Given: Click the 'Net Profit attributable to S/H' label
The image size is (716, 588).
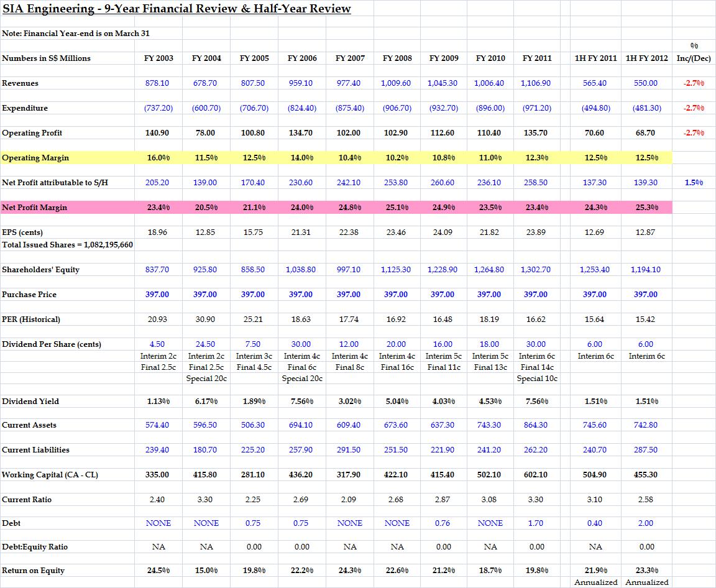Looking at the screenshot, I should tap(55, 183).
